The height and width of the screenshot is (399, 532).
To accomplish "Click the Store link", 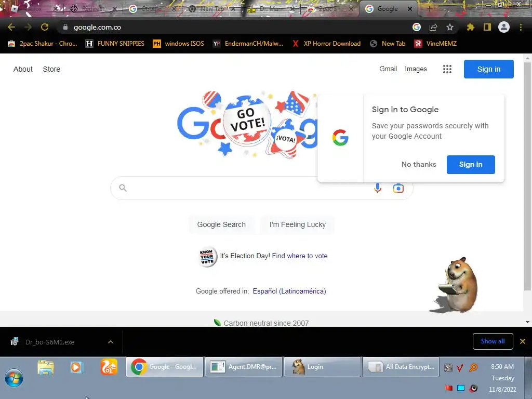I will 51,69.
